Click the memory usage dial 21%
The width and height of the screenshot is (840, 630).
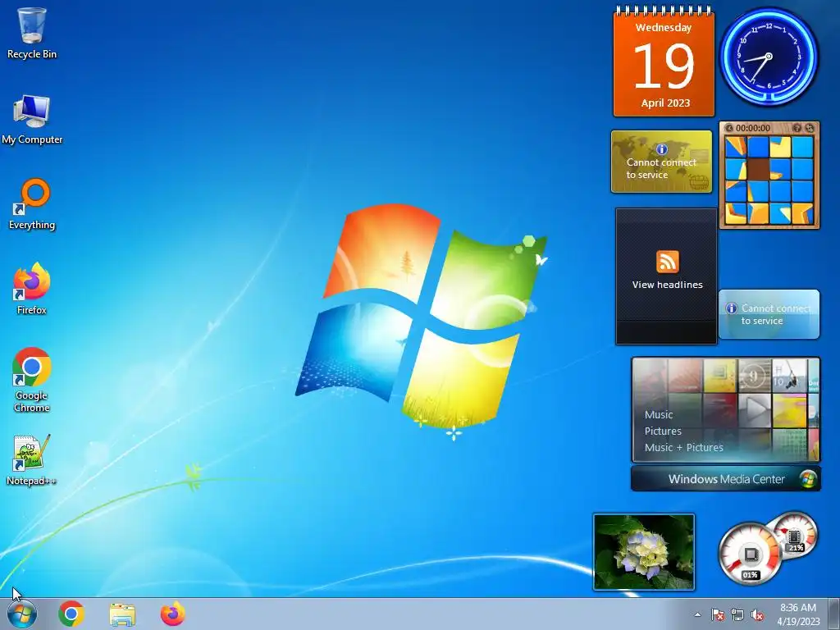pos(795,534)
